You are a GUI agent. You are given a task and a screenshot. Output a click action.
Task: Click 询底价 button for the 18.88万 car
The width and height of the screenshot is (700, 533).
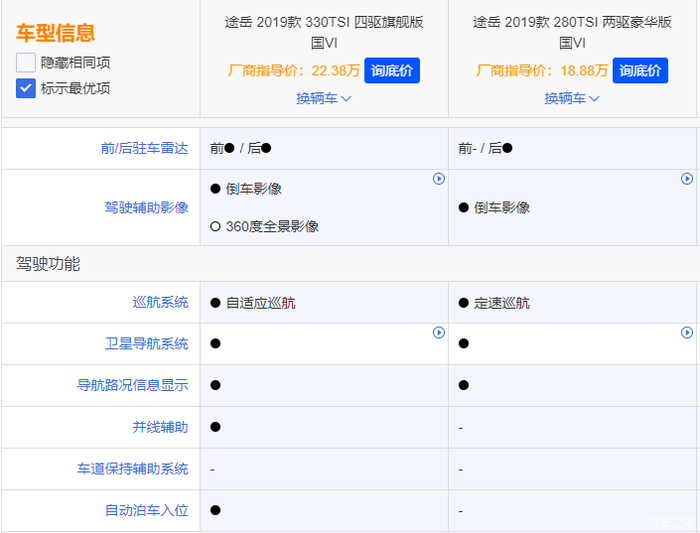coord(640,70)
